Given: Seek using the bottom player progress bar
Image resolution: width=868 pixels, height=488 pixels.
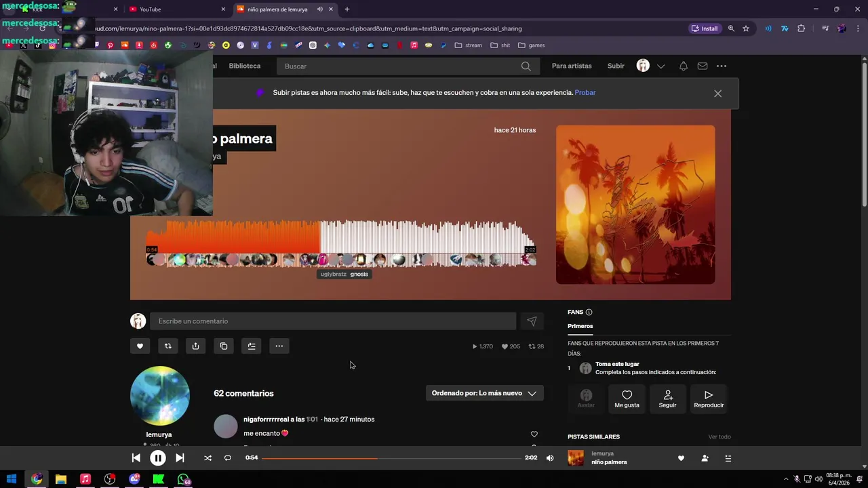Looking at the screenshot, I should [391, 458].
